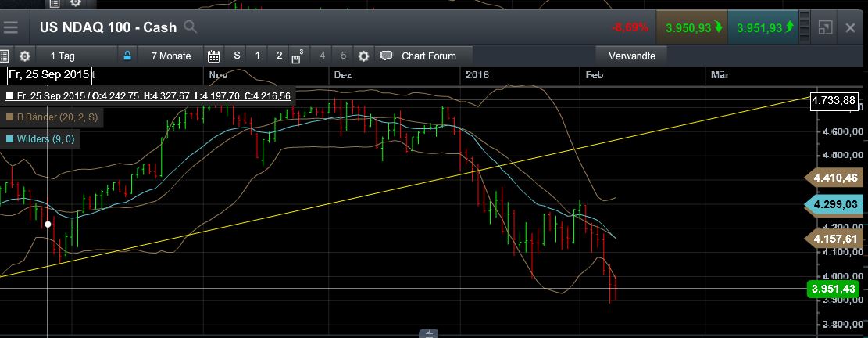This screenshot has width=868, height=338.
Task: Click the white crosshair dot on the chart
Action: pos(48,225)
